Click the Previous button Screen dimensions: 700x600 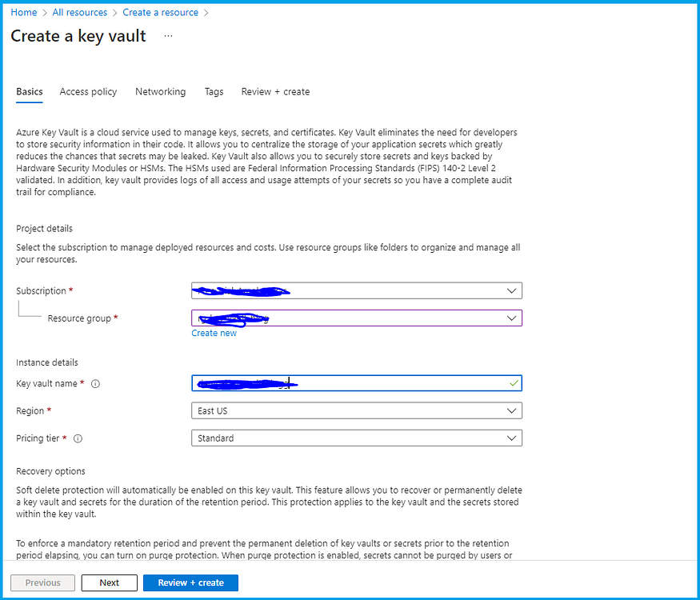[43, 582]
